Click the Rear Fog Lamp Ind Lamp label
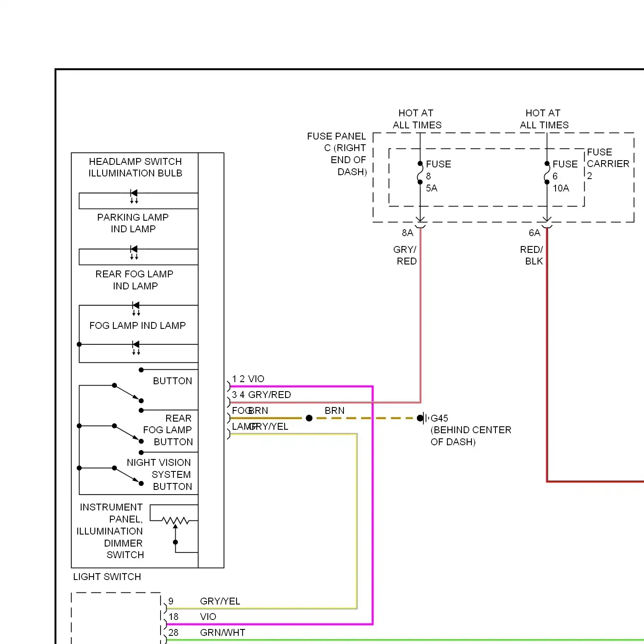 [135, 280]
